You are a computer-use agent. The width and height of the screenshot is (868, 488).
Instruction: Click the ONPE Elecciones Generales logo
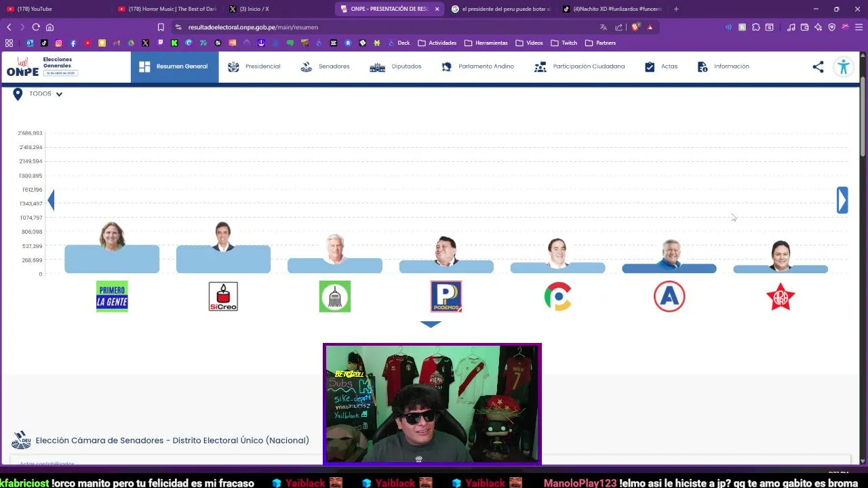pyautogui.click(x=42, y=66)
